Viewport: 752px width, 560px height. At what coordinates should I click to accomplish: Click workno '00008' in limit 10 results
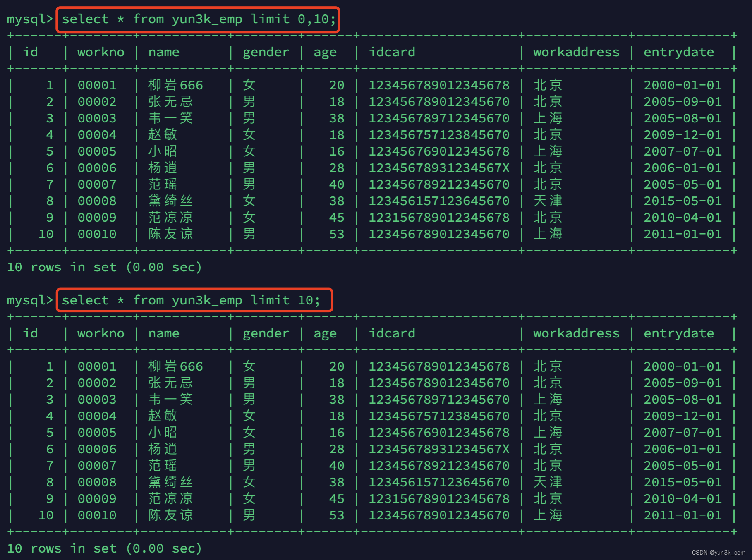(97, 482)
